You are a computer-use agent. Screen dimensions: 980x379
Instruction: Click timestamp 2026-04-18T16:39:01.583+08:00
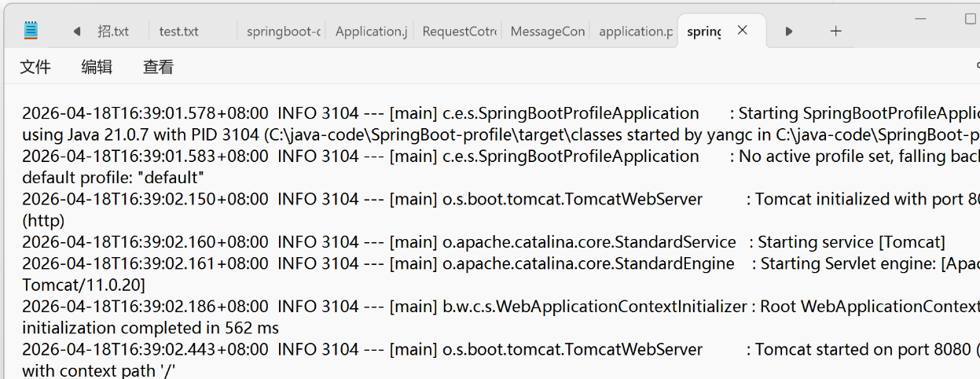145,156
